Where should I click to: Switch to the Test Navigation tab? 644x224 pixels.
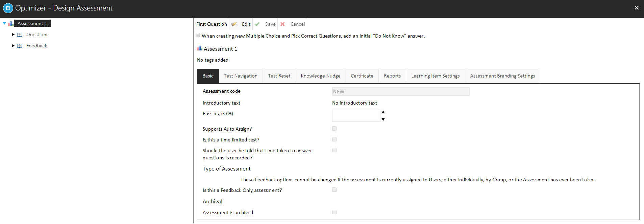241,76
